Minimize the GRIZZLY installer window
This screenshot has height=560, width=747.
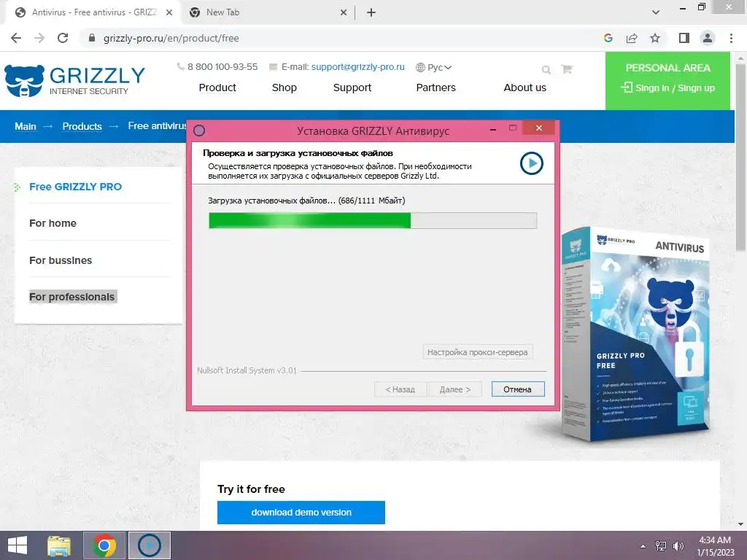[493, 129]
